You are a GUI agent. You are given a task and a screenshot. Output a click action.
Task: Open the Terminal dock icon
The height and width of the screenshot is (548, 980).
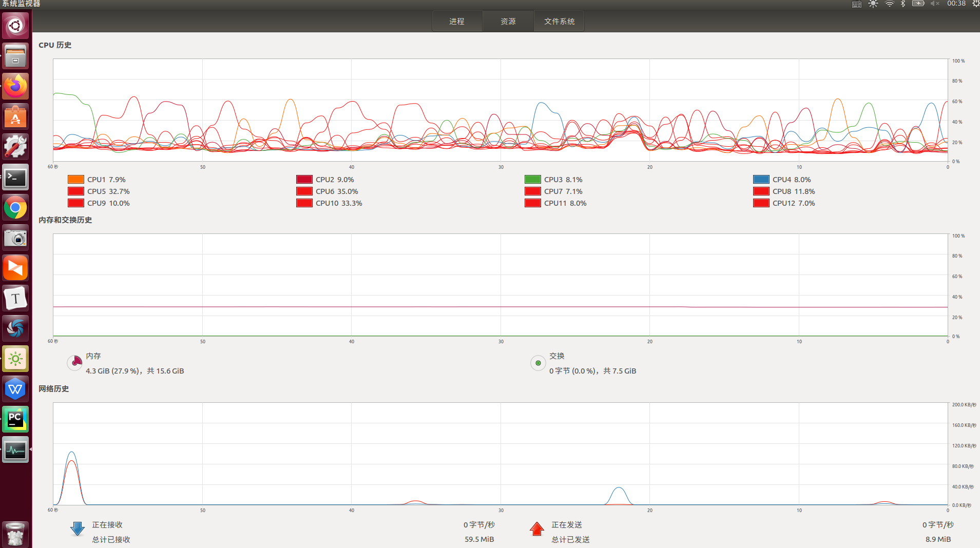tap(15, 178)
